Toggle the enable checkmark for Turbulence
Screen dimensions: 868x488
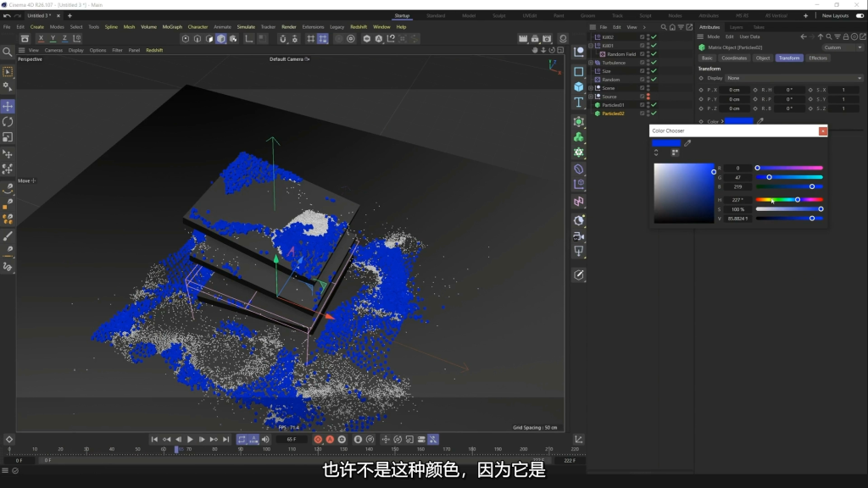654,63
